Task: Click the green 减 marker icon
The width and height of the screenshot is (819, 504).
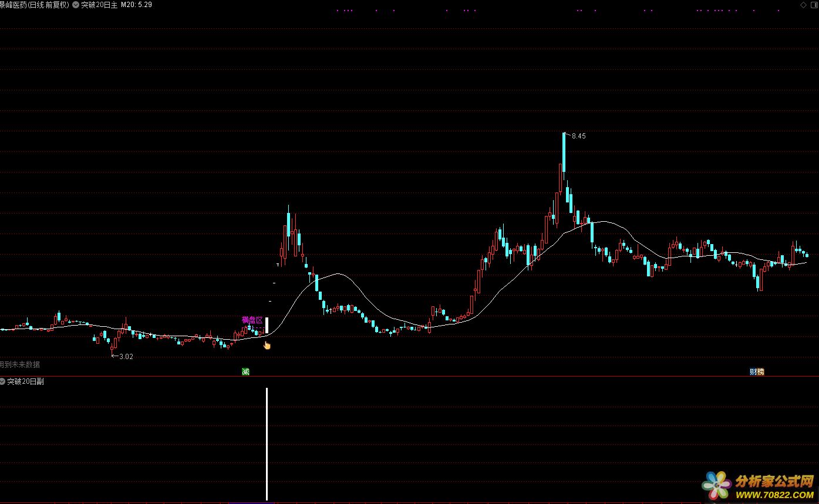Action: (246, 371)
